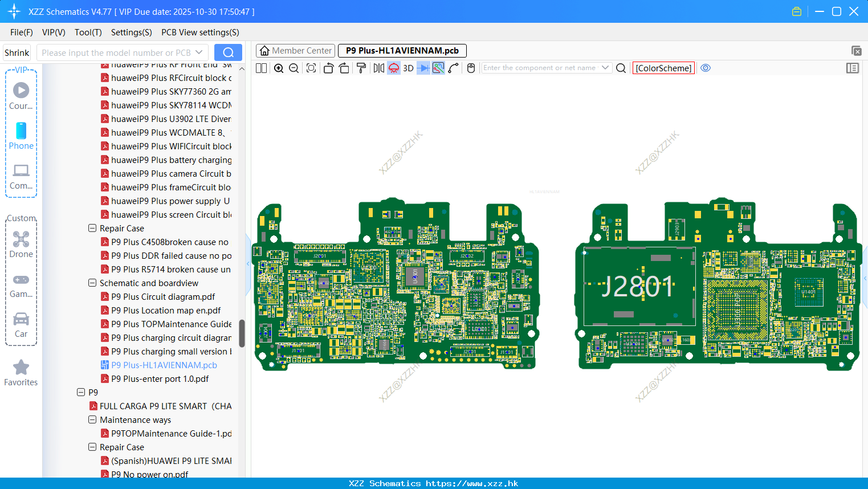The height and width of the screenshot is (489, 868).
Task: Click the yellow VIP gift icon in title bar
Action: 797,11
